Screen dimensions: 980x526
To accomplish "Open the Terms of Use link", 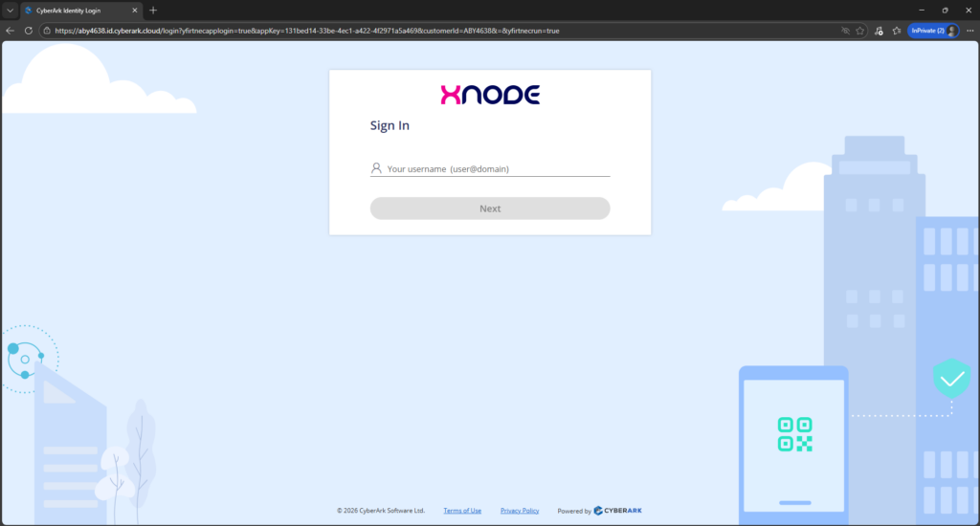I will pos(462,511).
